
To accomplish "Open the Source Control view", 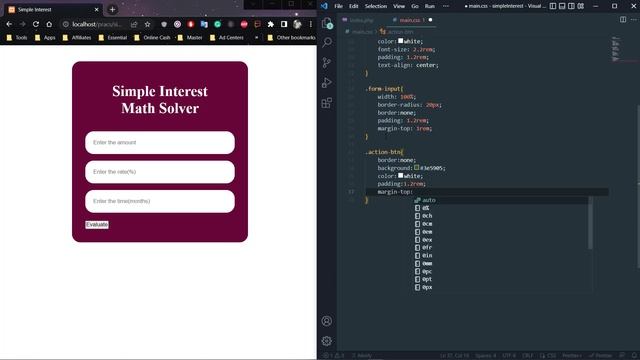I will click(x=327, y=62).
